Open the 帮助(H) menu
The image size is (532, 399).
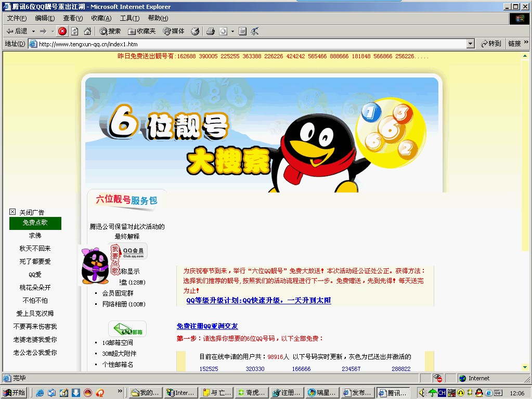click(x=158, y=18)
